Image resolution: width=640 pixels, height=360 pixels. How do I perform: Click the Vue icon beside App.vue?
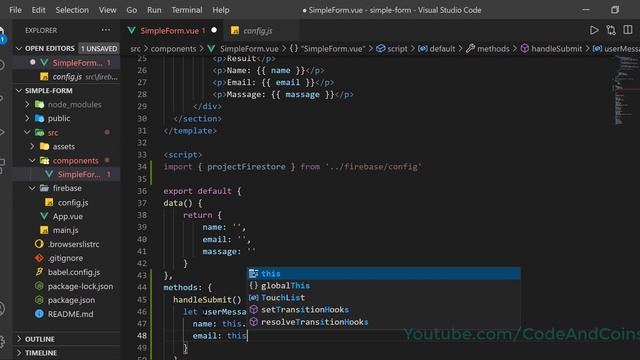pyautogui.click(x=44, y=216)
